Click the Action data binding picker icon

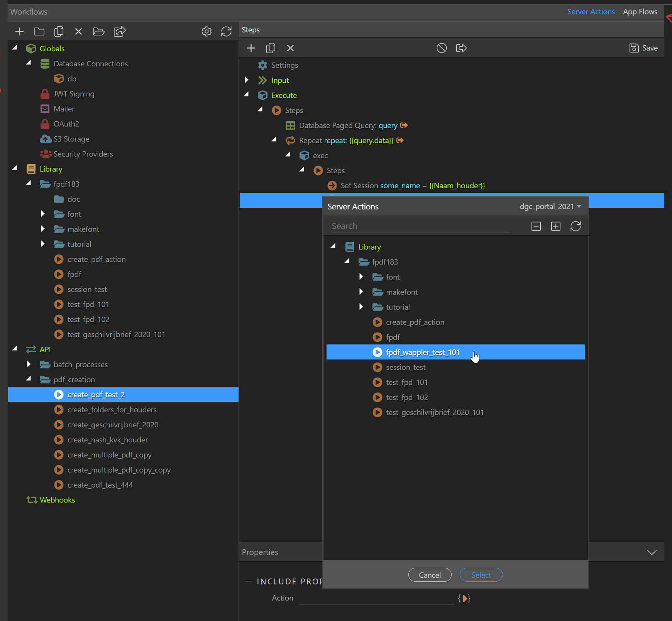click(x=464, y=598)
